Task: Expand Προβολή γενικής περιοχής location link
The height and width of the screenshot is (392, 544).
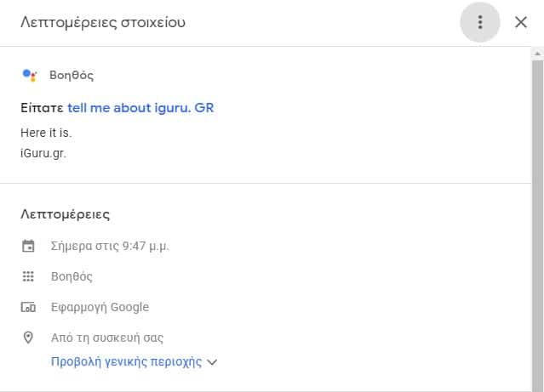Action: [126, 361]
